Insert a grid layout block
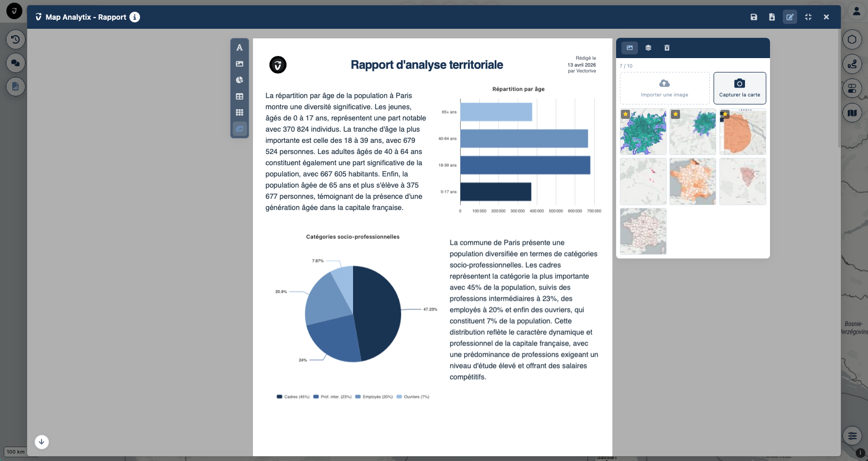This screenshot has width=868, height=461. pyautogui.click(x=240, y=112)
